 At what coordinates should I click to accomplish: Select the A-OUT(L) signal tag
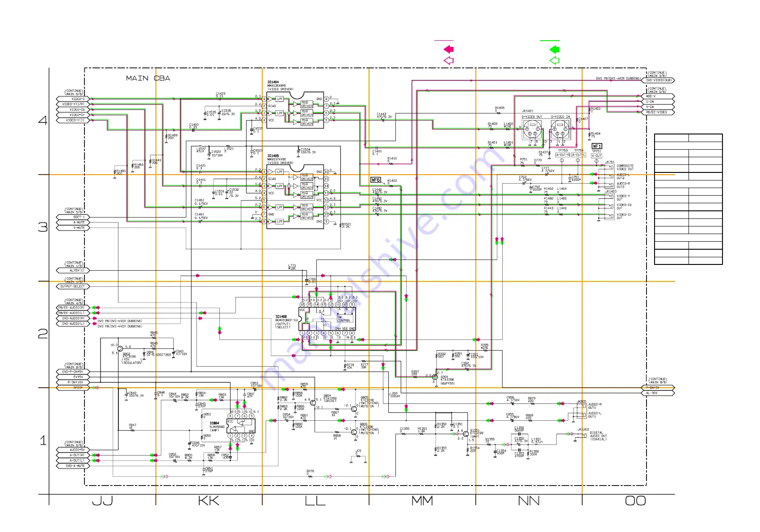click(x=73, y=461)
